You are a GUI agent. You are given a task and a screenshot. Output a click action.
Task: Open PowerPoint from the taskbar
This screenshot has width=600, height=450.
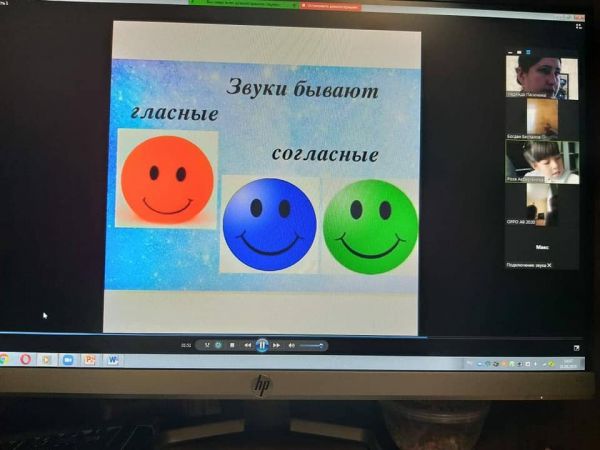(90, 359)
